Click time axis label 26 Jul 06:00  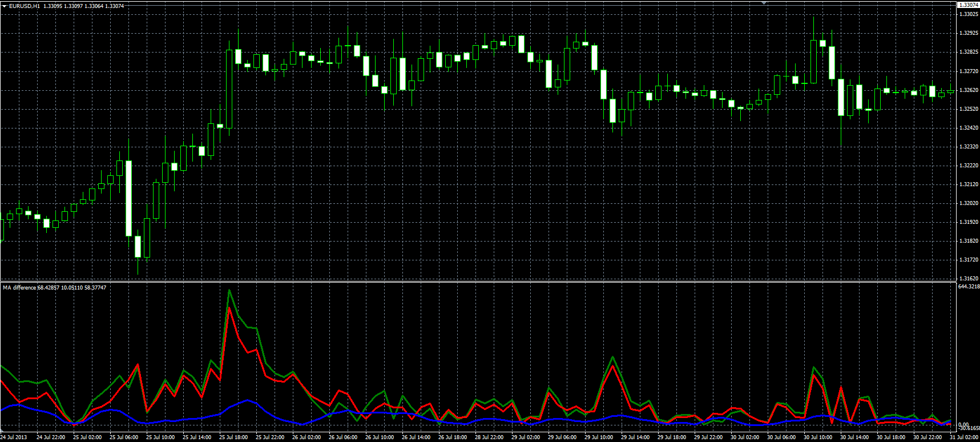point(343,437)
